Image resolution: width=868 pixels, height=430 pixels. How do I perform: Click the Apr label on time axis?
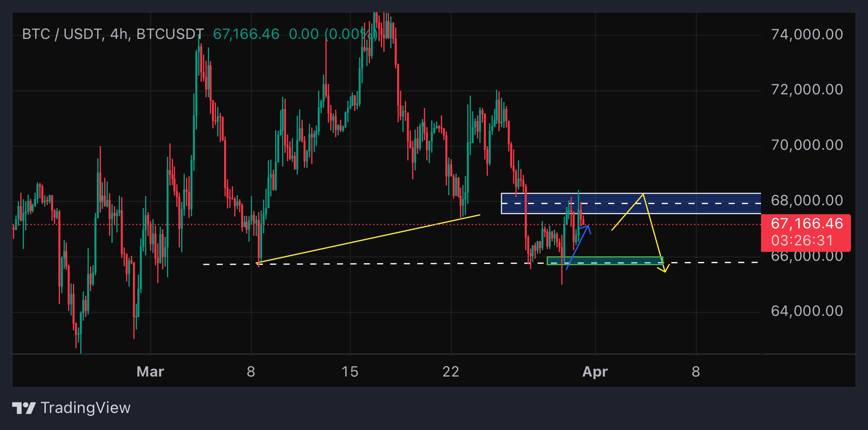594,372
